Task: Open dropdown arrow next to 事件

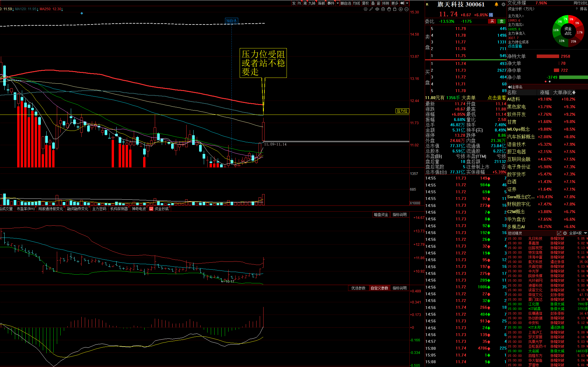Action: pos(338,3)
